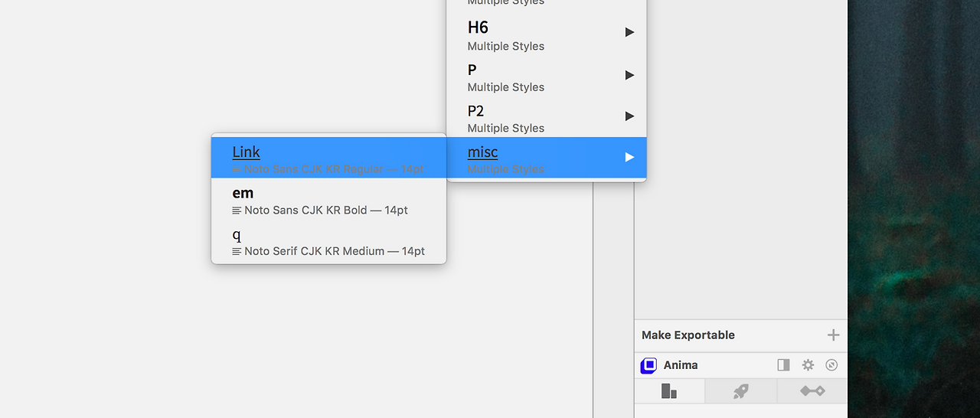Open the Anima flow connector tab
Image resolution: width=980 pixels, height=418 pixels.
(x=812, y=391)
